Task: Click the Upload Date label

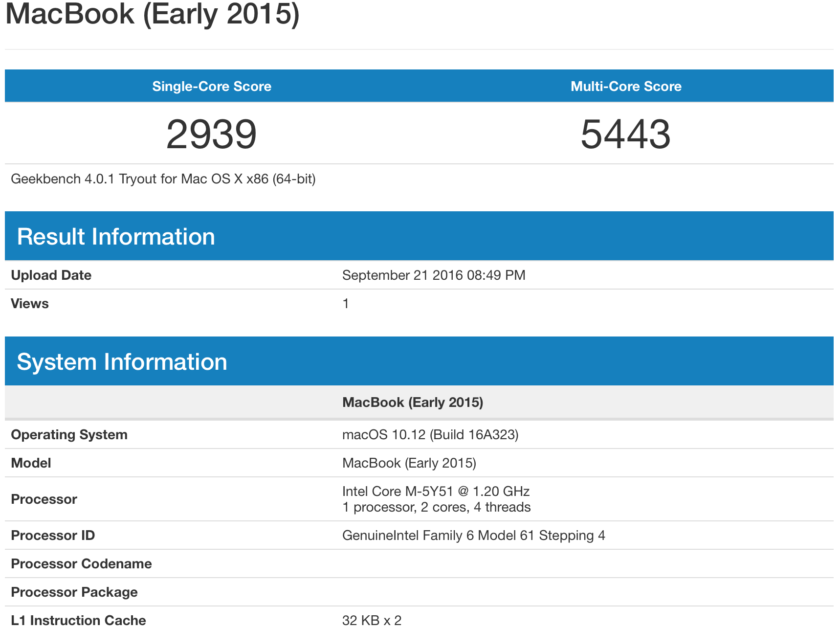Action: click(x=51, y=275)
